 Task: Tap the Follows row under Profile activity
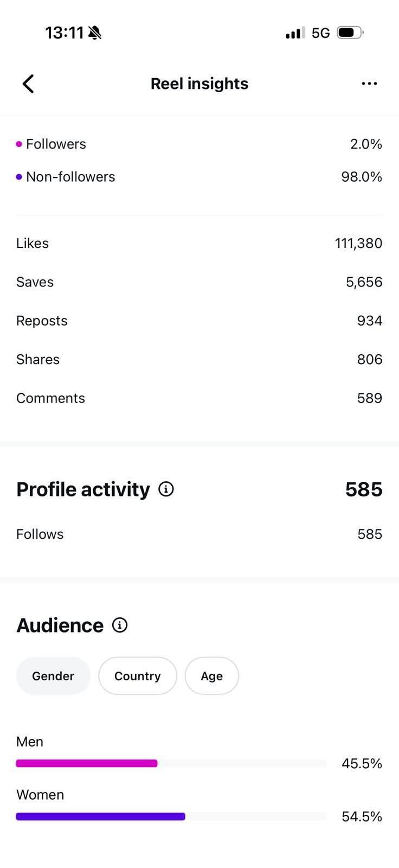pyautogui.click(x=40, y=534)
